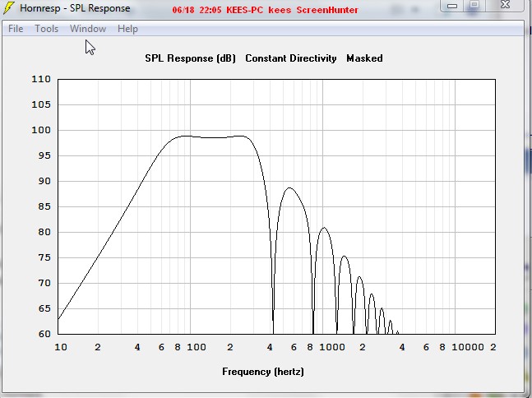Open the Help menu
The image size is (532, 398).
click(127, 29)
